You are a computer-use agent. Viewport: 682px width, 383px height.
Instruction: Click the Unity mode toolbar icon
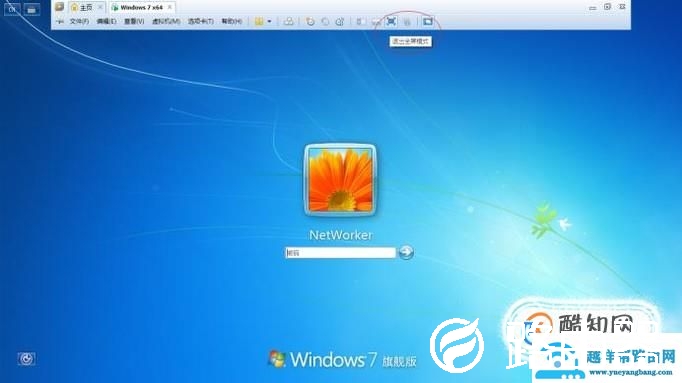(407, 22)
